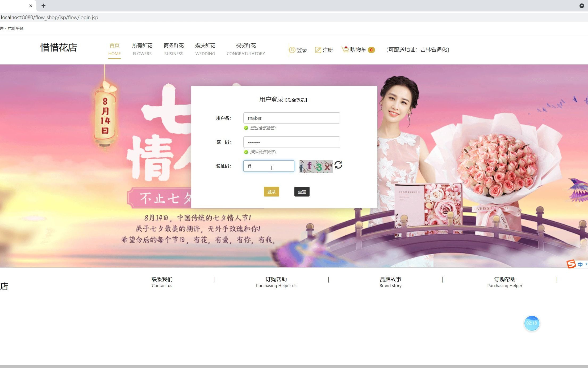The width and height of the screenshot is (588, 368).
Task: Click the username input field
Action: coord(291,118)
